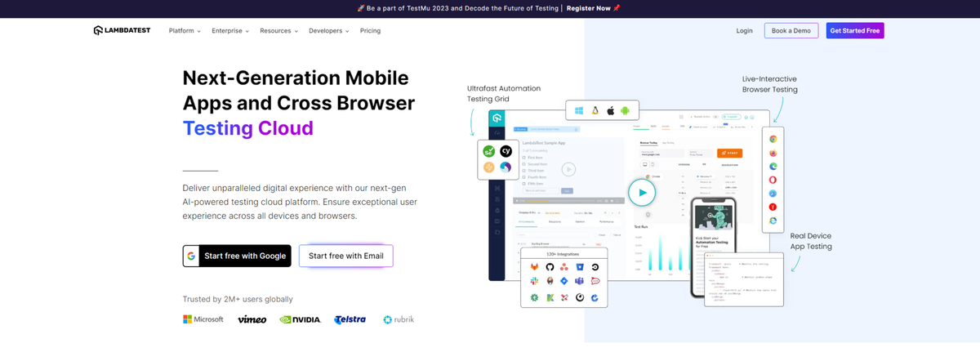Screen dimensions: 980x361
Task: Click the Book a Demo button
Action: (791, 31)
